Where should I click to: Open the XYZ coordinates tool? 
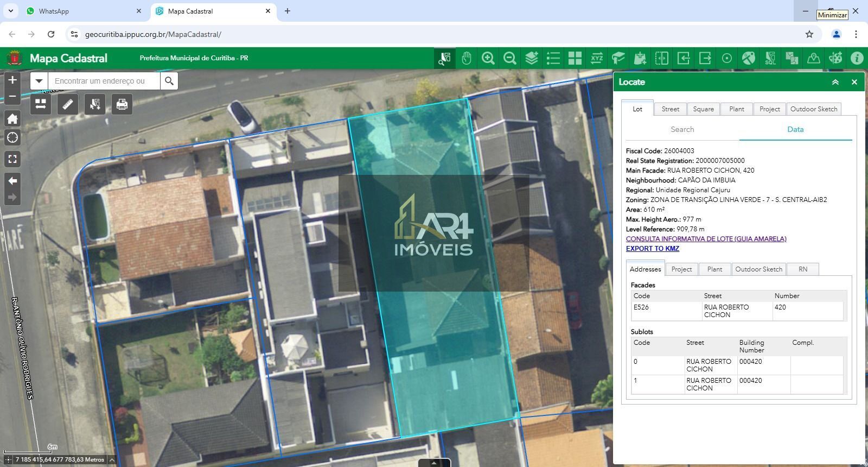point(597,58)
